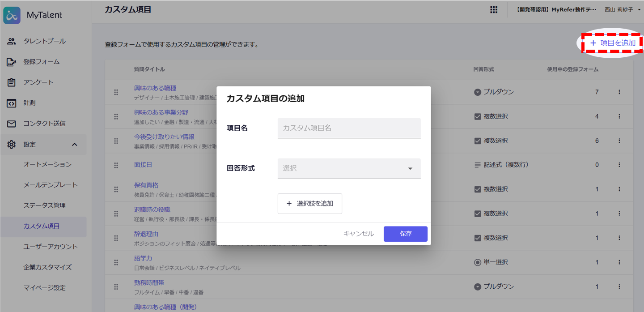Open オートメーション settings page

47,164
